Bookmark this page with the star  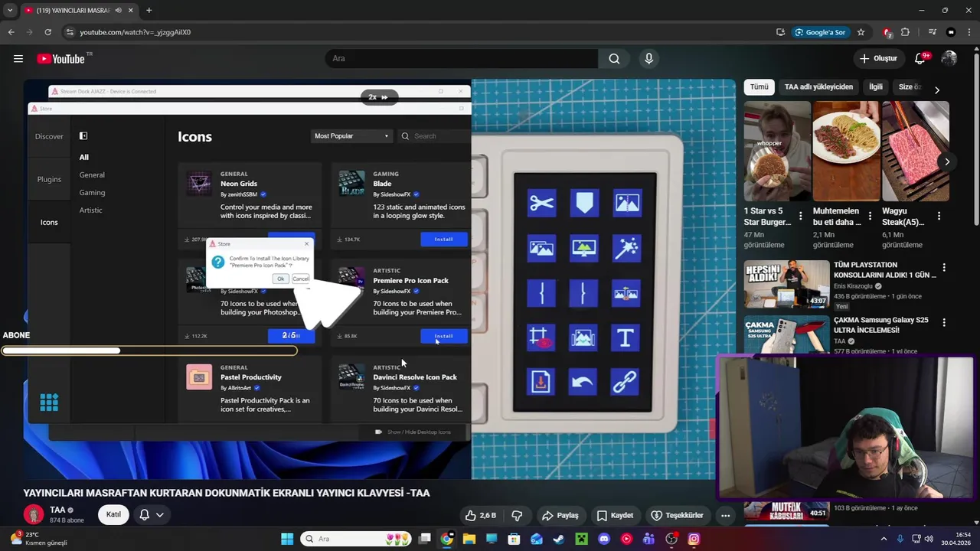click(861, 32)
